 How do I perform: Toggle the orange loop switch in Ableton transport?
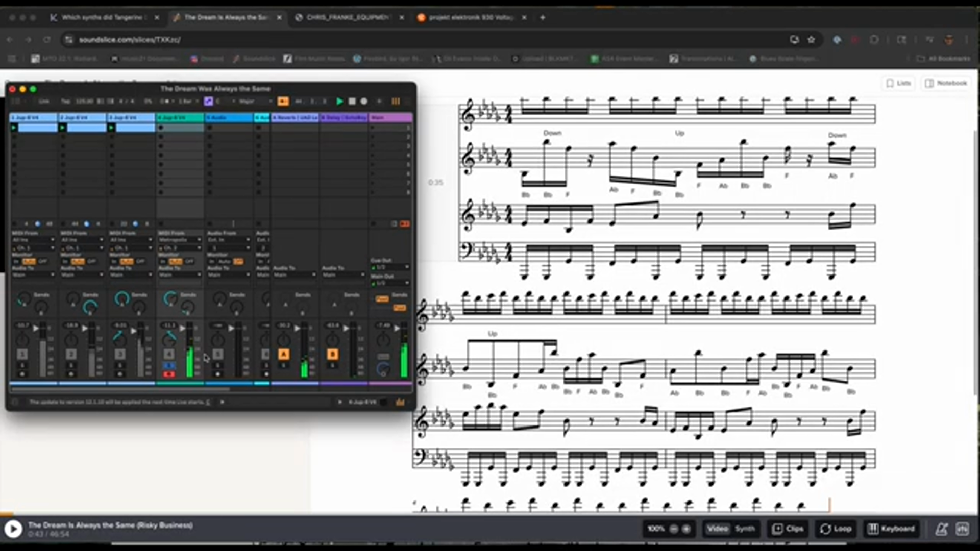283,101
